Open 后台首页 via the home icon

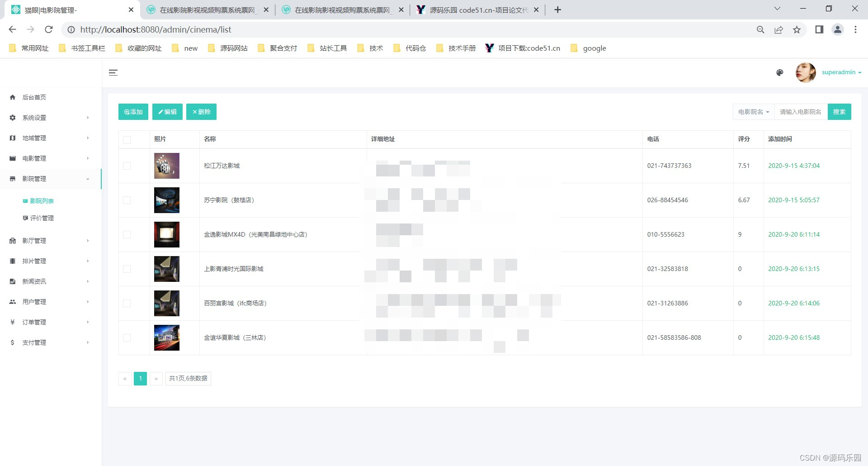(x=12, y=97)
